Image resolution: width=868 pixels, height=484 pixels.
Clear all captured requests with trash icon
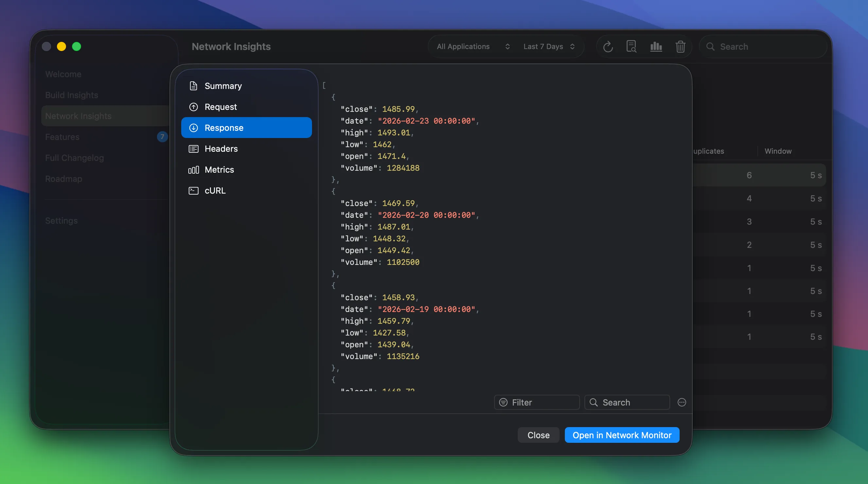coord(680,46)
